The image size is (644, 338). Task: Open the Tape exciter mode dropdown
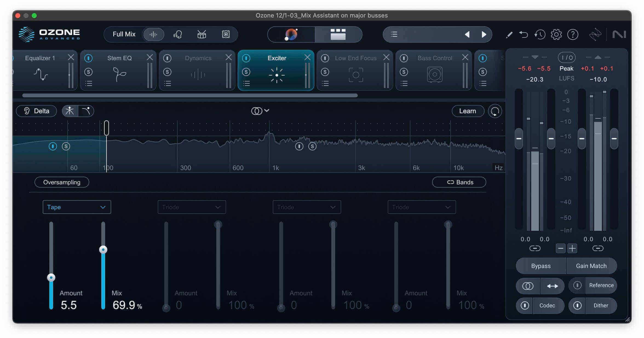click(x=77, y=207)
